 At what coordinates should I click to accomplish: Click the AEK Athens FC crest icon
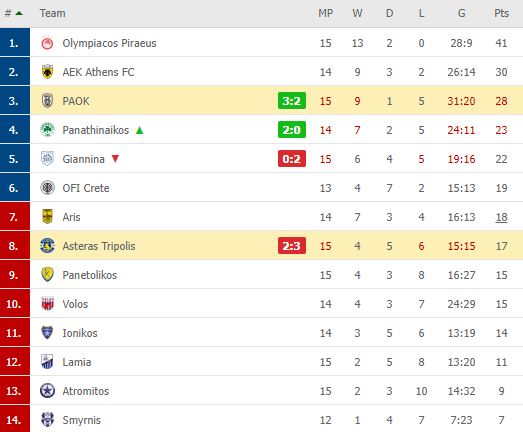click(x=47, y=72)
